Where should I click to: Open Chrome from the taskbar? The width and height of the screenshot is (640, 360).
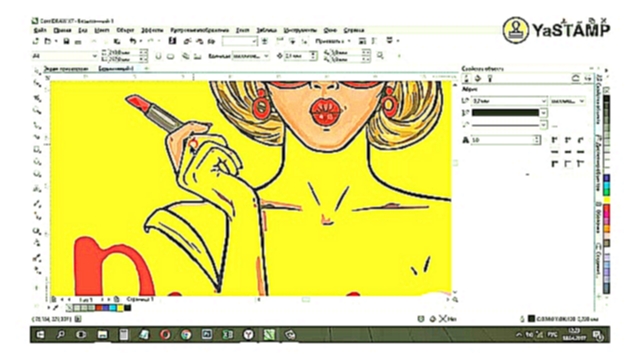click(x=186, y=335)
